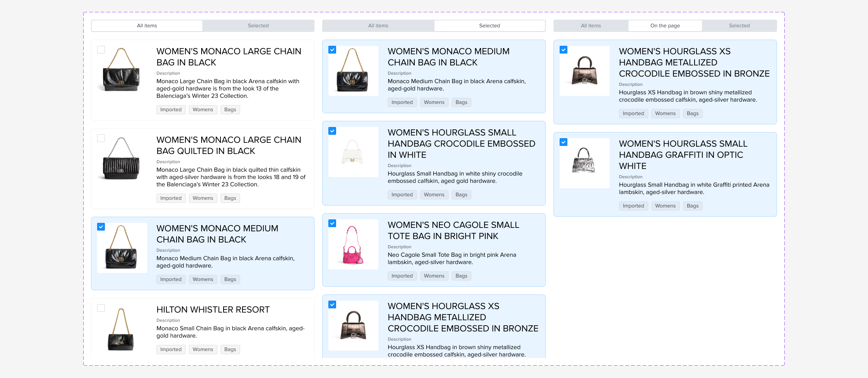Uncheck Hourglass Small Graffiti Optic White checkbox
This screenshot has height=378, width=868.
564,142
